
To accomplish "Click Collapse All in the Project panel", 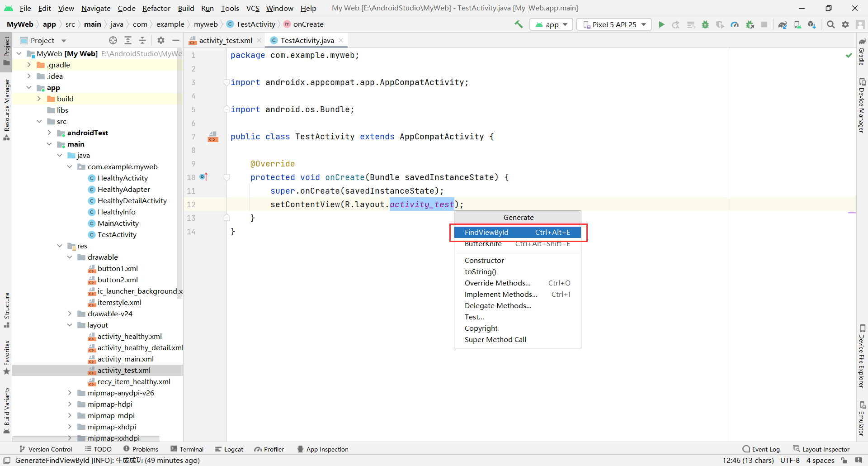I will pyautogui.click(x=142, y=40).
